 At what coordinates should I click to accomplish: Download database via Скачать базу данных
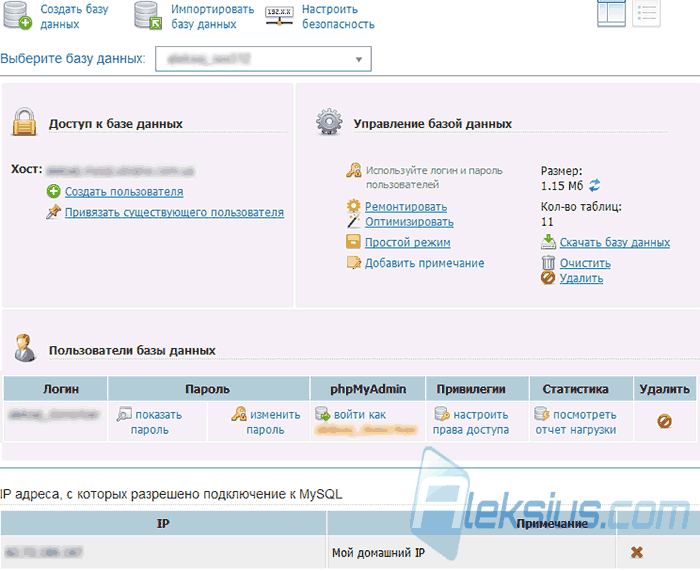pos(615,242)
